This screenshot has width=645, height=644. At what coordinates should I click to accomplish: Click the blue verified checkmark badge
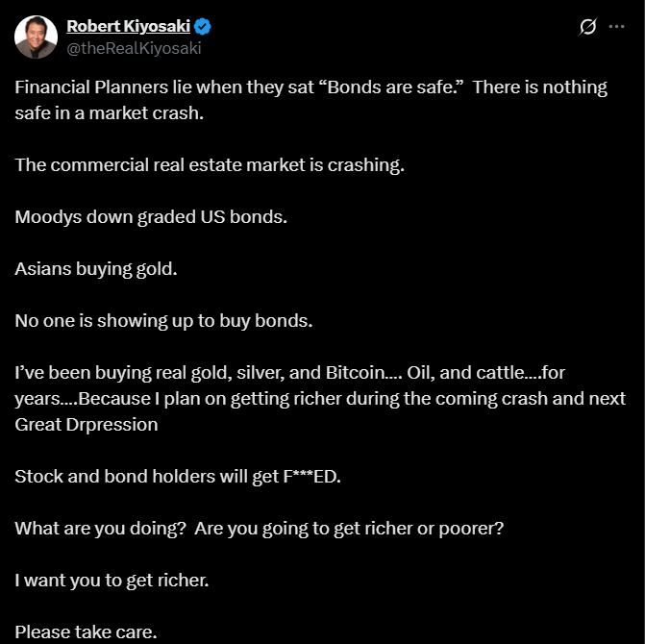tap(203, 26)
